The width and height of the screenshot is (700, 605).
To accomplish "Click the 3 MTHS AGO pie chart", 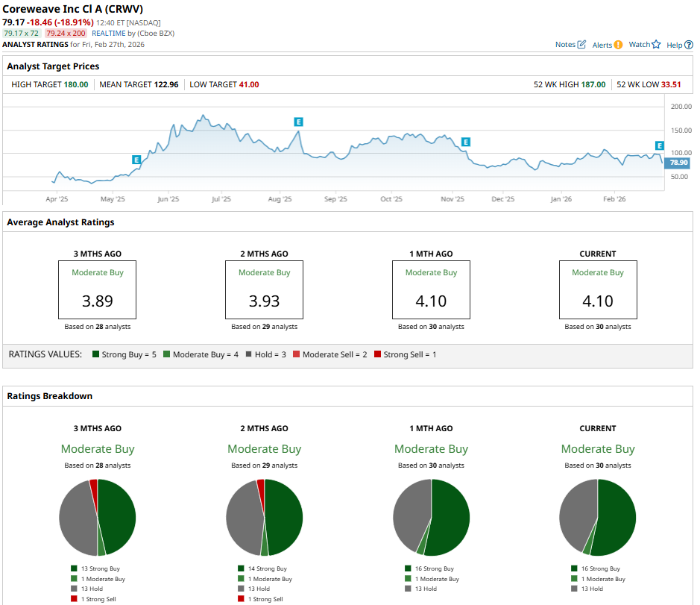I will [x=98, y=518].
